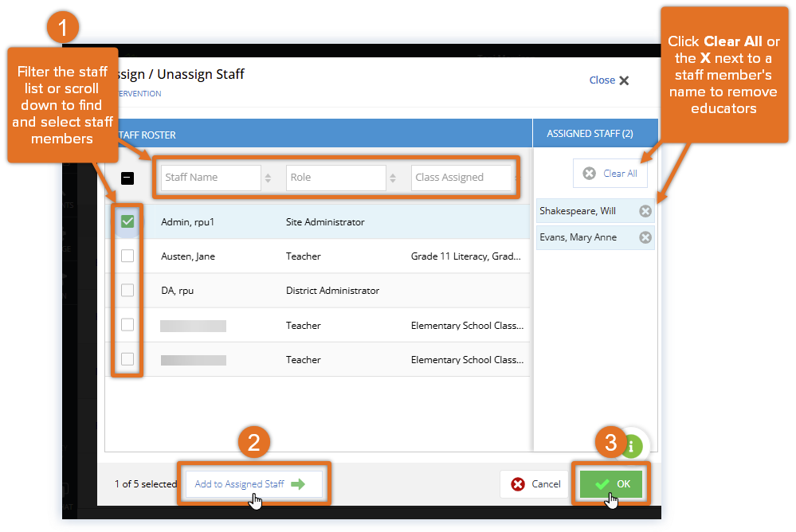Screen dimensions: 796x532
Task: Click the circled X icon on Clear All
Action: pyautogui.click(x=588, y=173)
